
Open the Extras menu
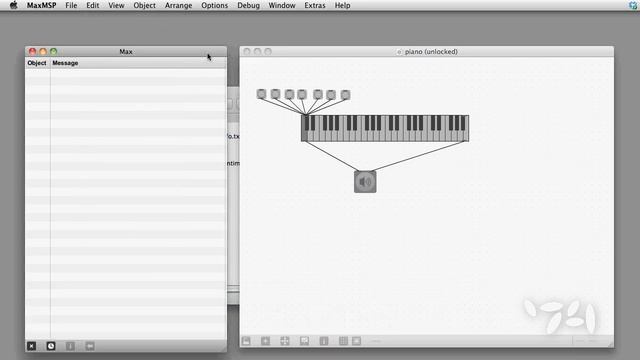tap(315, 5)
